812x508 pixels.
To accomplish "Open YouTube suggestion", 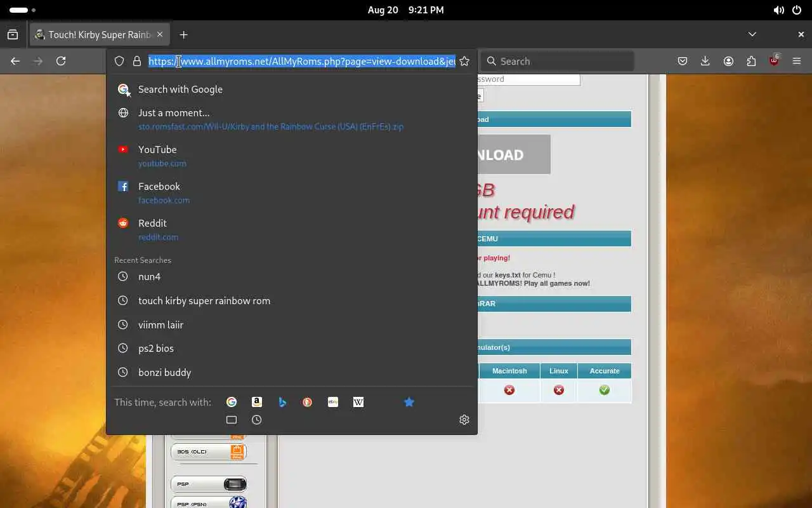I will pyautogui.click(x=292, y=156).
